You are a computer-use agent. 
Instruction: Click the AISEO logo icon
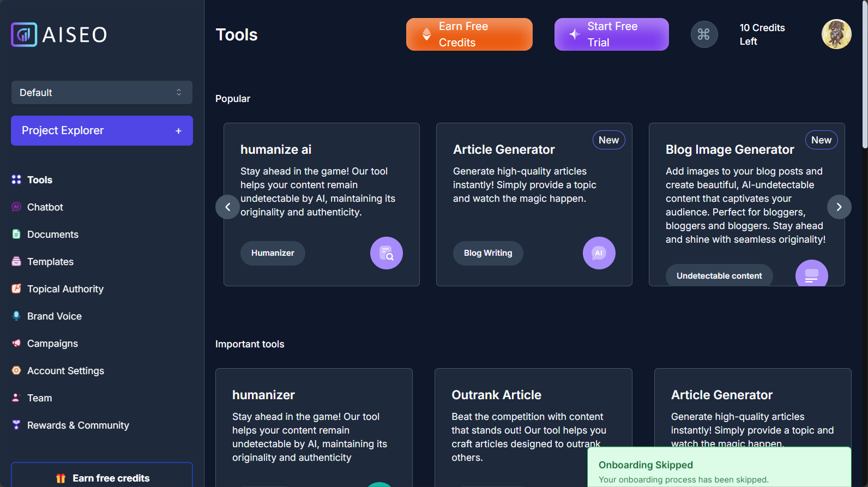(24, 34)
